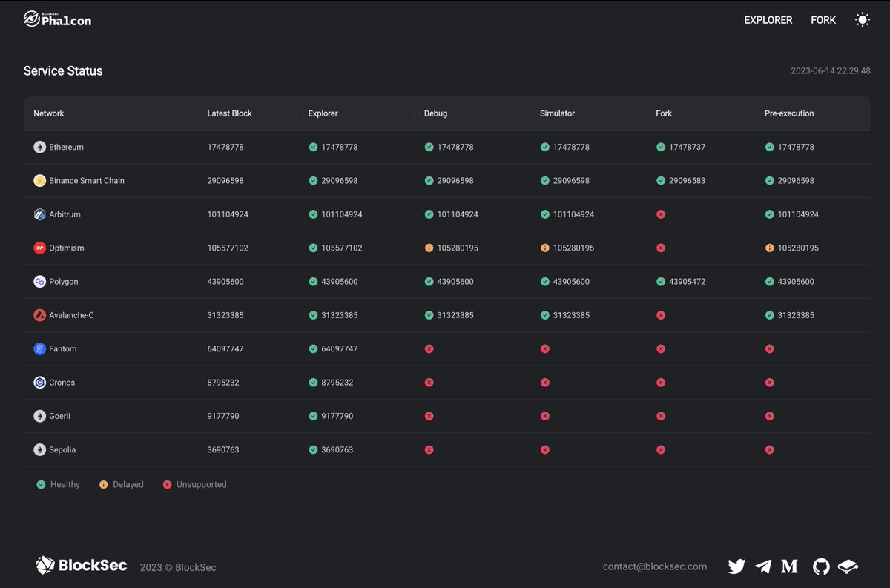Click the Latest Block column header

(x=230, y=113)
